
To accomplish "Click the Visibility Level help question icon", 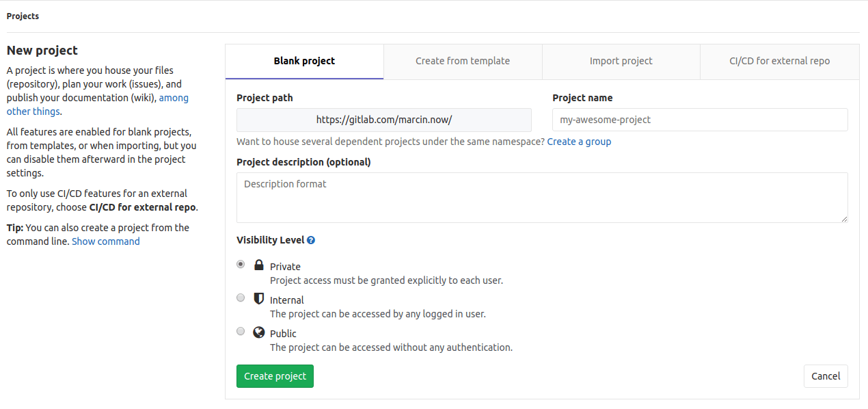I will [x=311, y=240].
